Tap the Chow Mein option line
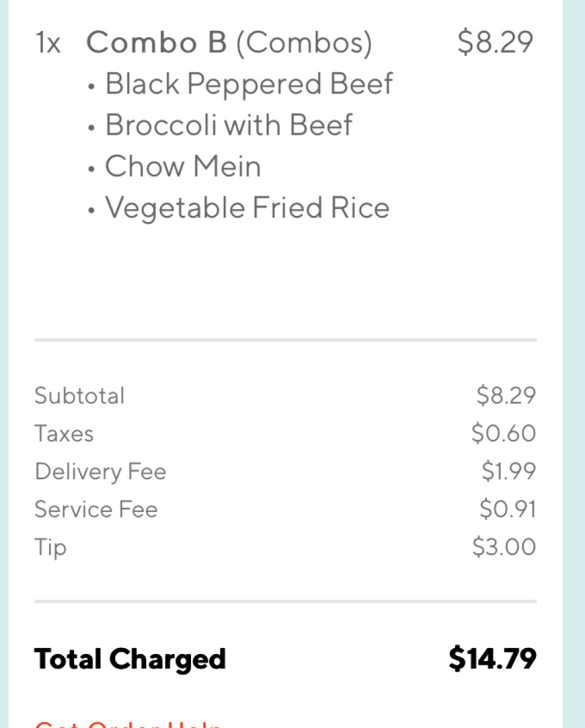The height and width of the screenshot is (728, 585). click(182, 167)
